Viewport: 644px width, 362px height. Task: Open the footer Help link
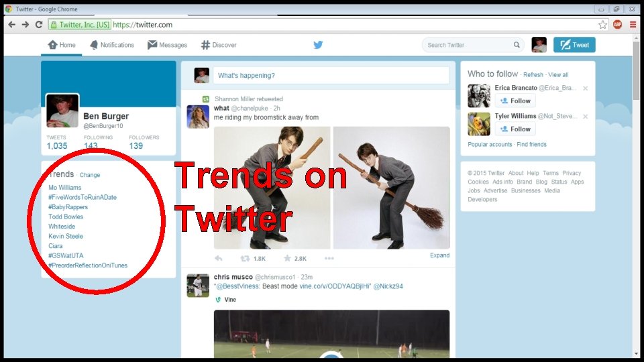pos(533,173)
